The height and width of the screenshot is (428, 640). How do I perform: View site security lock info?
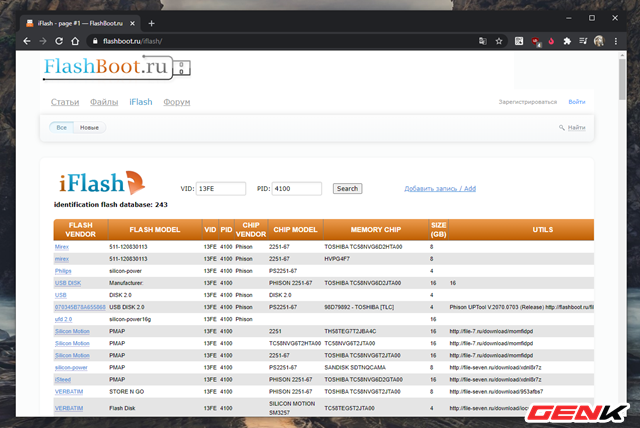click(95, 41)
